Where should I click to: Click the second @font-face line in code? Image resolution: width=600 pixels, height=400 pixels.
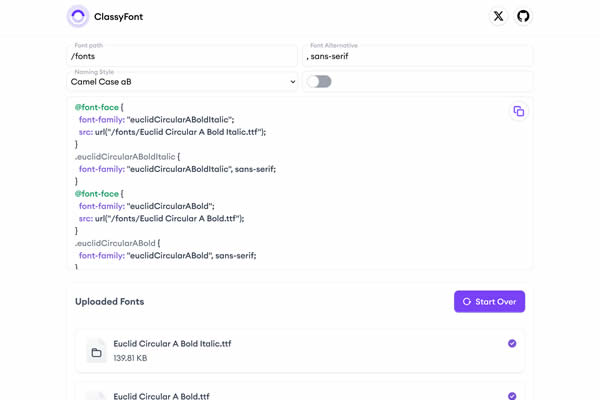tap(99, 194)
